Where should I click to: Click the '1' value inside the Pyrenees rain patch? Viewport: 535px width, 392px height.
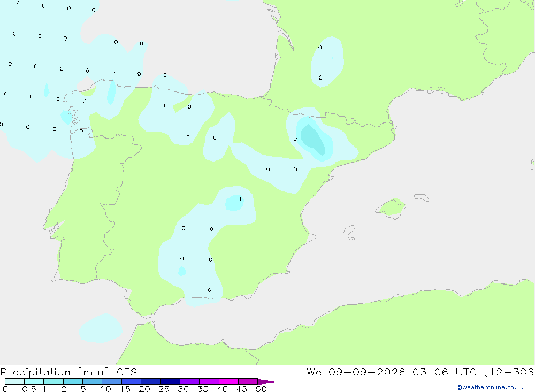[322, 139]
